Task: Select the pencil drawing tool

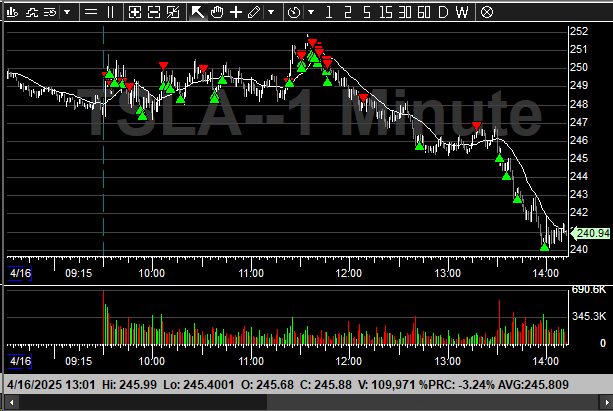Action: (254, 13)
